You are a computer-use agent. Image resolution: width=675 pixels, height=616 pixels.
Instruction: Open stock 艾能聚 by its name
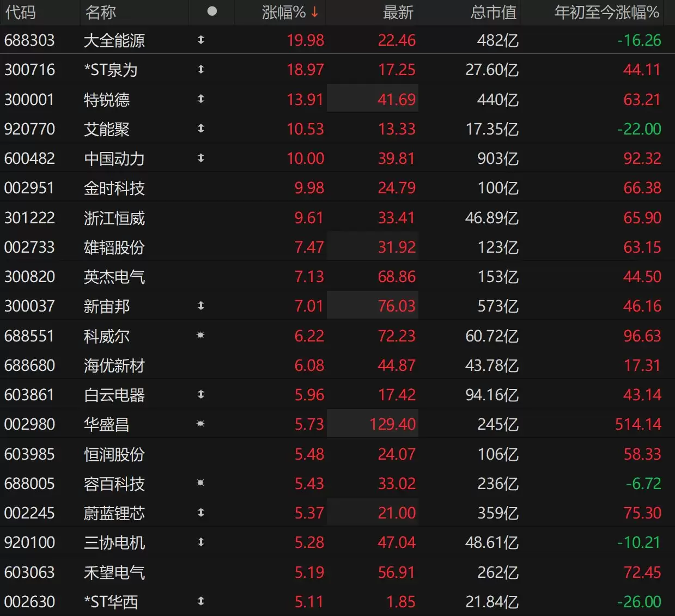pyautogui.click(x=107, y=129)
